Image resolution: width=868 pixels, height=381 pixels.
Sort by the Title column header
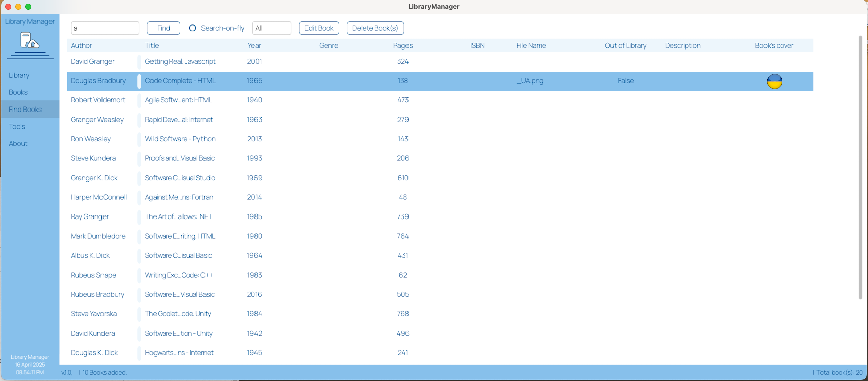[x=152, y=46]
